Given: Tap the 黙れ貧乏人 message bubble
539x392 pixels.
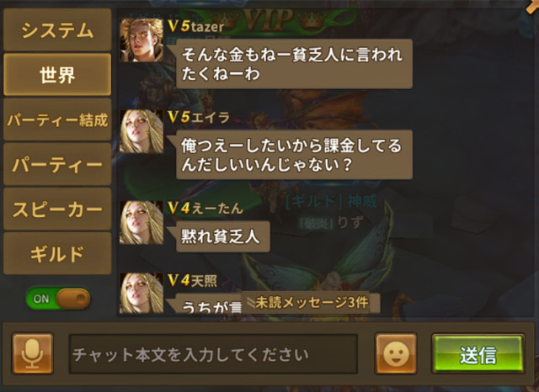Looking at the screenshot, I should 221,237.
